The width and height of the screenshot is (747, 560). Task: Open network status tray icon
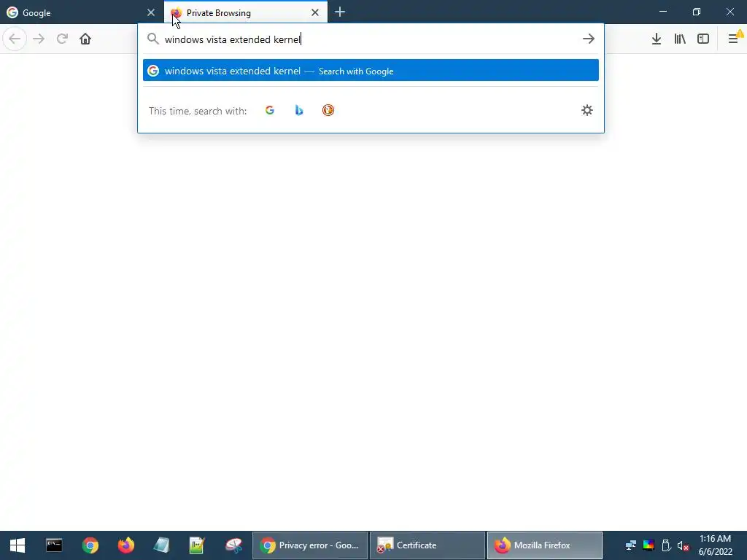click(631, 545)
